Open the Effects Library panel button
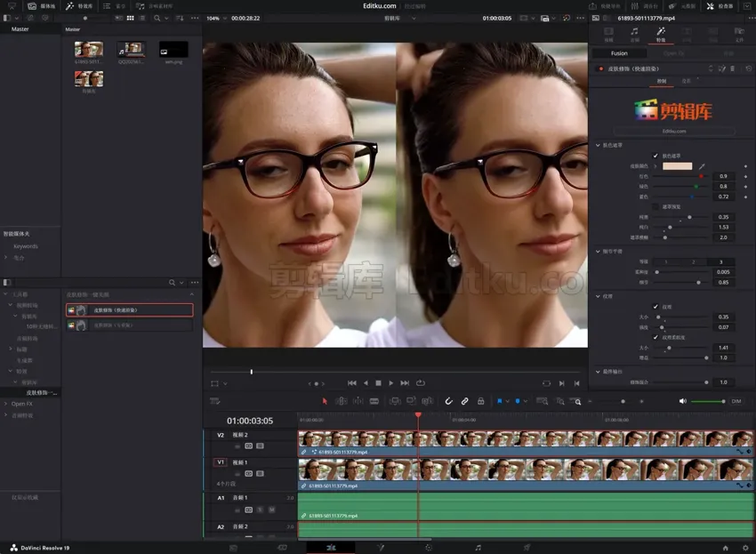The width and height of the screenshot is (756, 554). pos(78,6)
